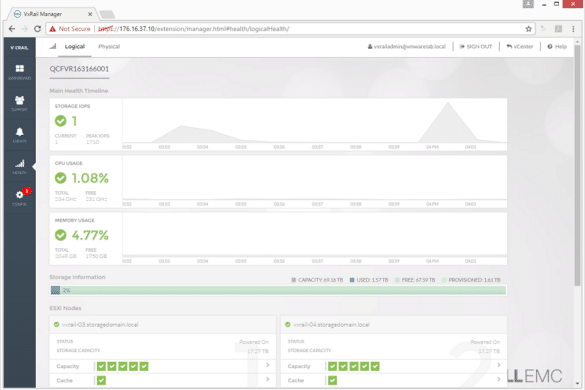Click last Capacity disk check of vxrail-04
585x390 pixels.
point(375,366)
